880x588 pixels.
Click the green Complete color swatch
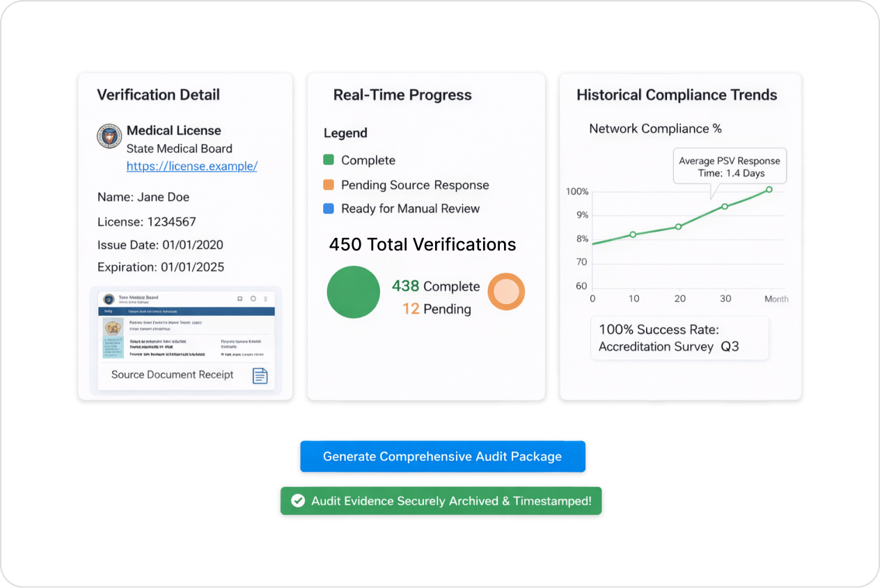(x=327, y=159)
